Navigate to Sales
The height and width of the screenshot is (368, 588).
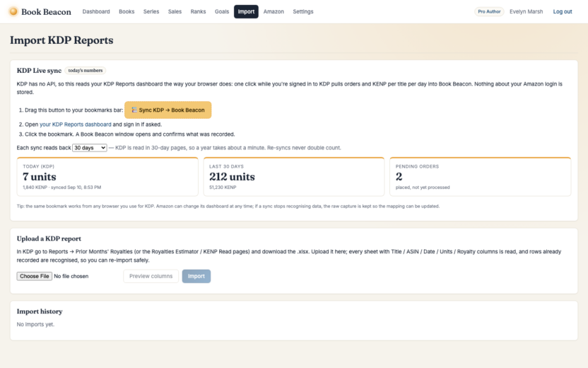point(175,11)
